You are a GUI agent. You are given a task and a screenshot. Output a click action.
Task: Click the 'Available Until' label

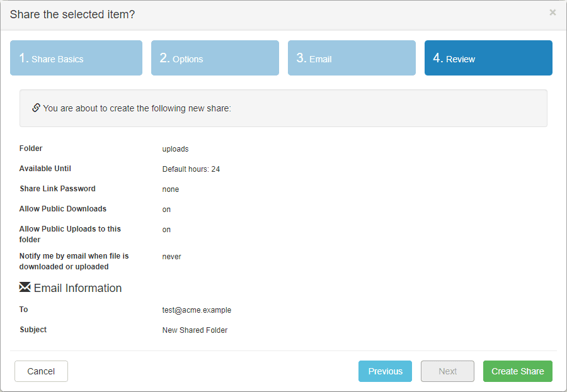[x=45, y=169]
